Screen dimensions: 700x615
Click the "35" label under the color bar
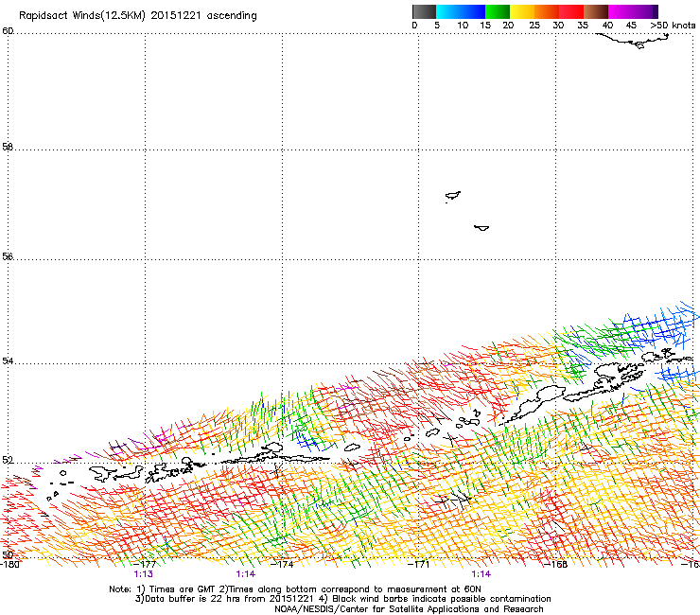pyautogui.click(x=583, y=25)
